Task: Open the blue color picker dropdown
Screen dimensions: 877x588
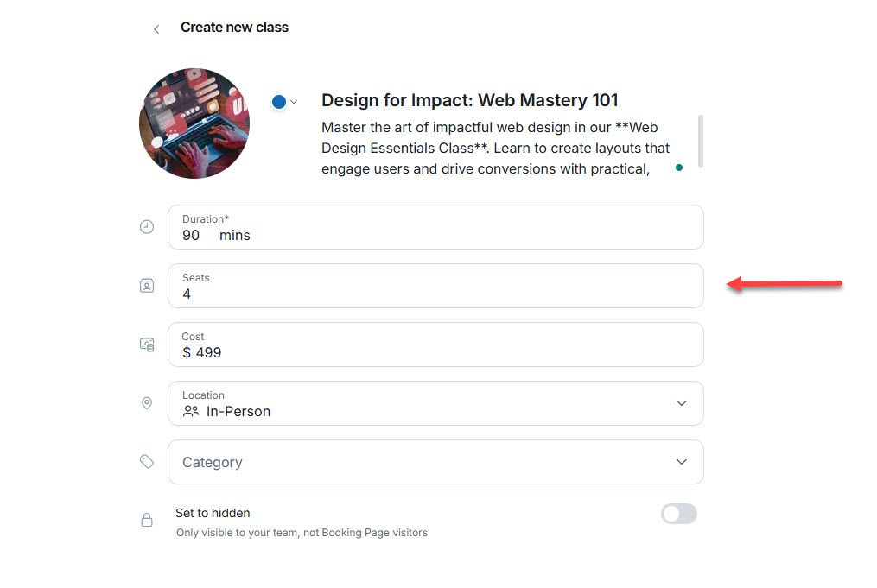Action: 284,102
